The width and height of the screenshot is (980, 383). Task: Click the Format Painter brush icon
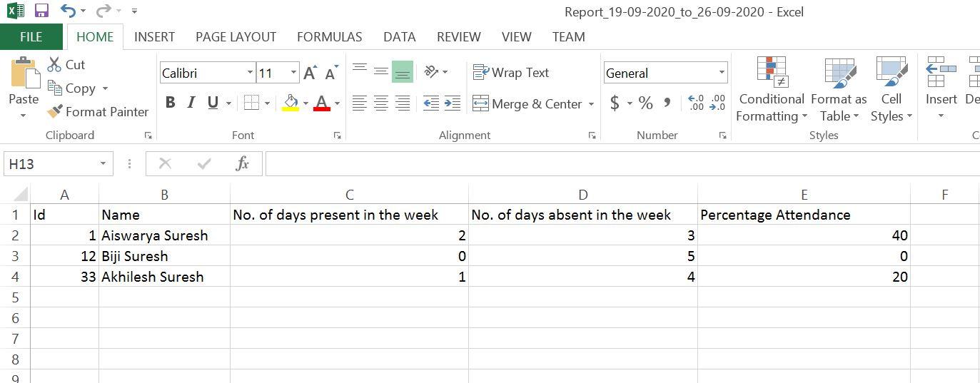click(x=55, y=112)
